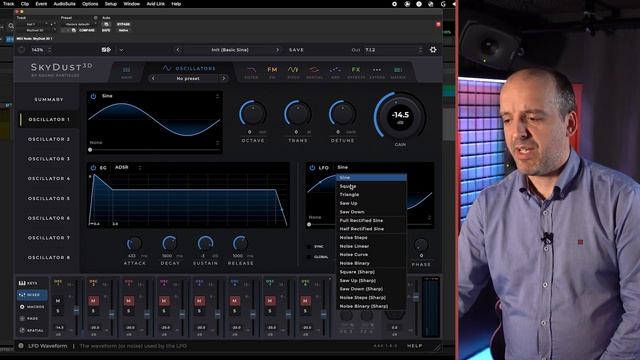640x360 pixels.
Task: Select Oscillator 2 in the sidebar
Action: [49, 139]
